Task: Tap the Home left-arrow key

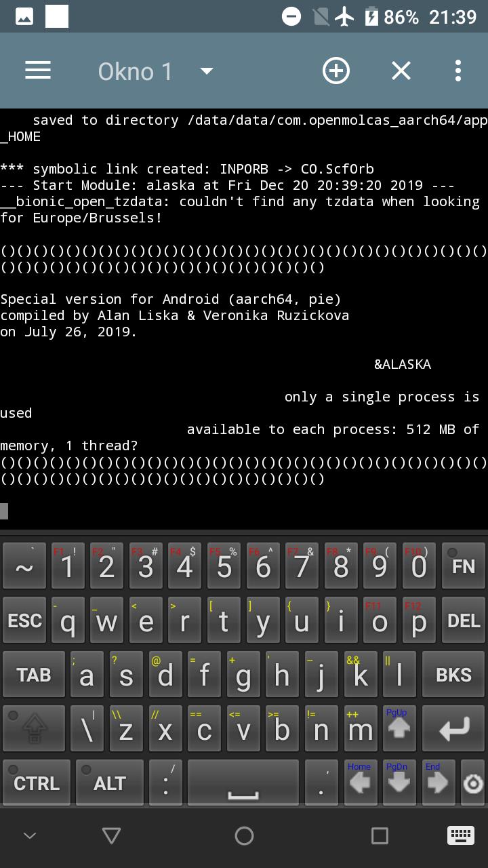Action: pyautogui.click(x=360, y=783)
